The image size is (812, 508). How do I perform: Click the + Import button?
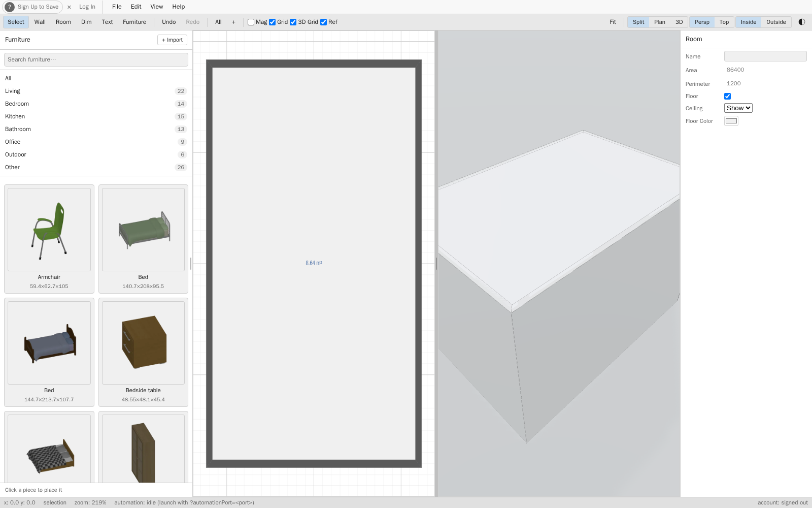pyautogui.click(x=172, y=40)
